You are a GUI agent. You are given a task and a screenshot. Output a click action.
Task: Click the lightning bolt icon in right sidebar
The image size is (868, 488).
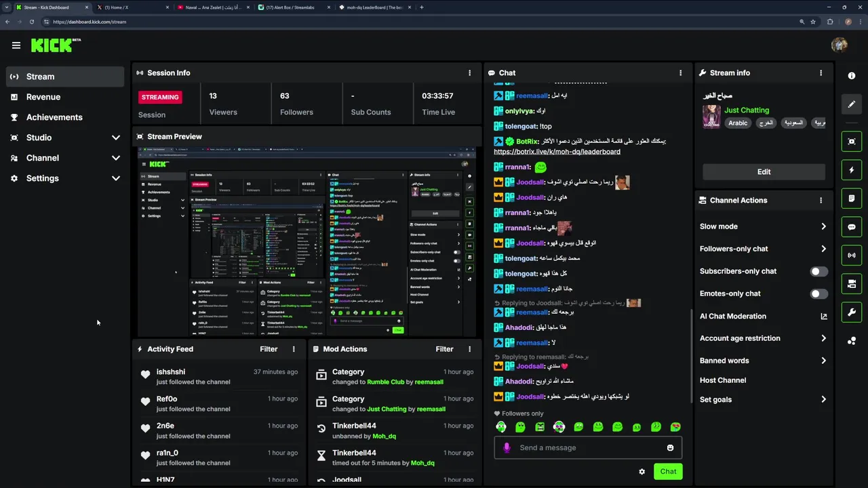coord(852,170)
